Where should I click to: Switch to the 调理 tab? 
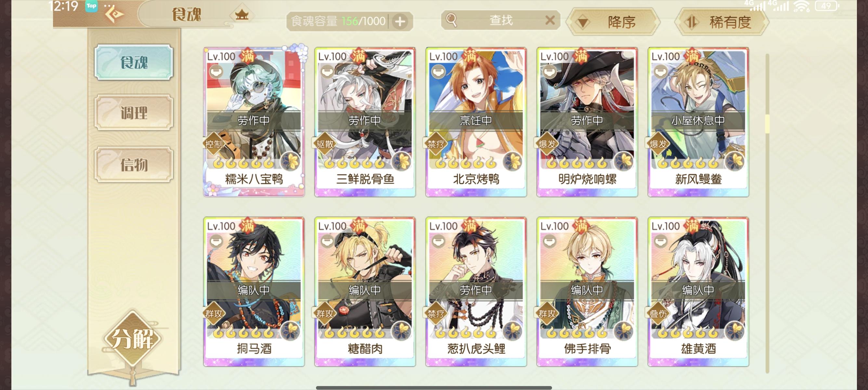tap(134, 112)
